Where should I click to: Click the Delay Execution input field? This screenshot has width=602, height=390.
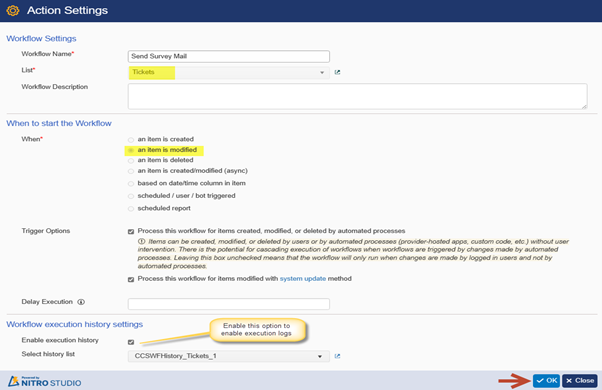pos(229,304)
